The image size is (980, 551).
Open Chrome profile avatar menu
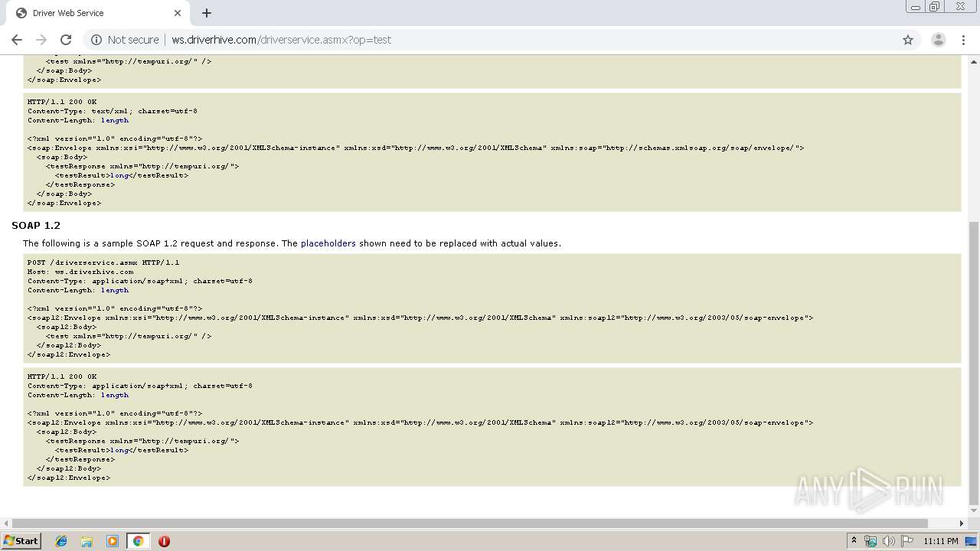939,40
